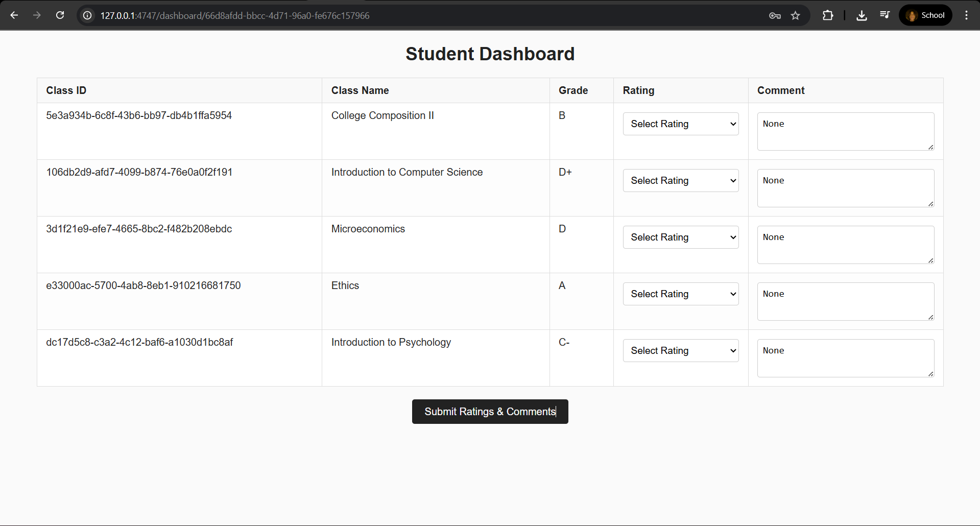The height and width of the screenshot is (526, 980).
Task: Click the site information icon
Action: [x=88, y=15]
